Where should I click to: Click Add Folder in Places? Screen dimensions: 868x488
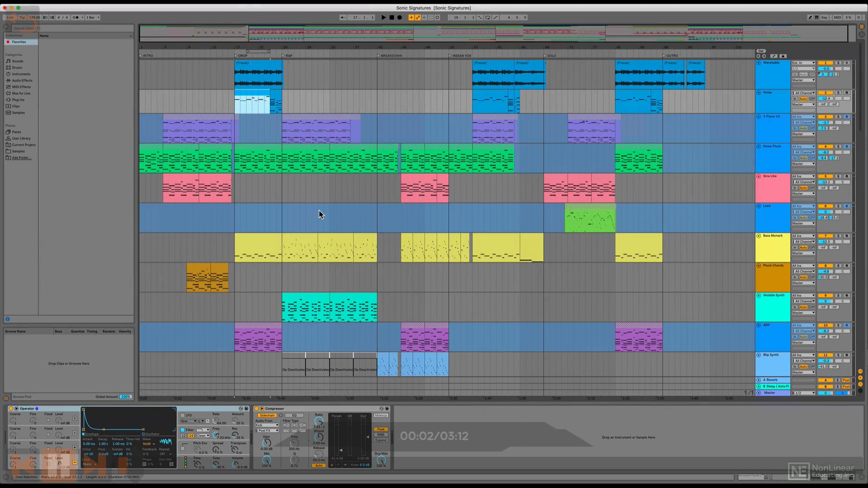21,158
